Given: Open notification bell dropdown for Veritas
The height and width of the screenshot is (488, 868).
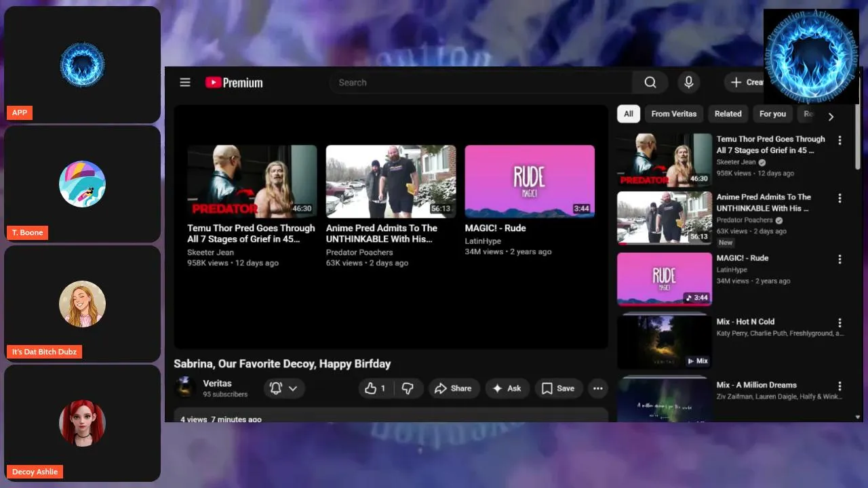Looking at the screenshot, I should 284,388.
